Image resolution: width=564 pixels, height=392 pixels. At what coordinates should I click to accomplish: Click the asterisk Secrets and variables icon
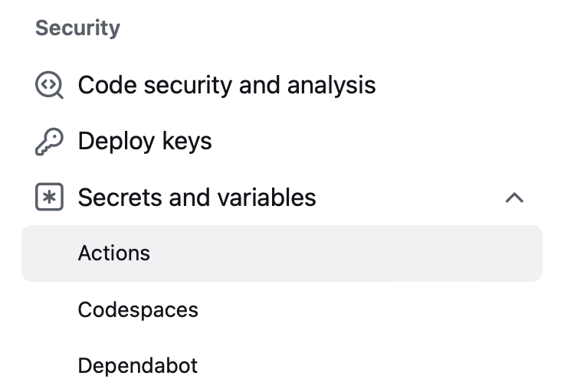point(49,197)
